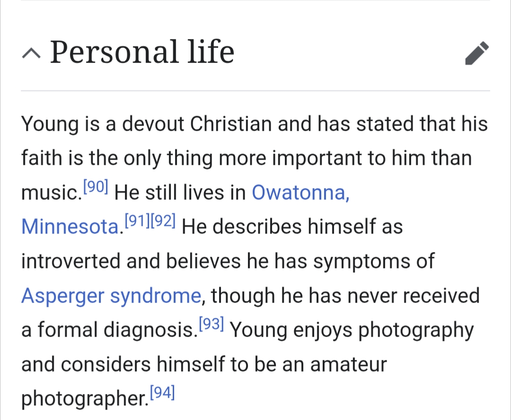Open the Owatonna link
This screenshot has width=511, height=420.
[300, 193]
